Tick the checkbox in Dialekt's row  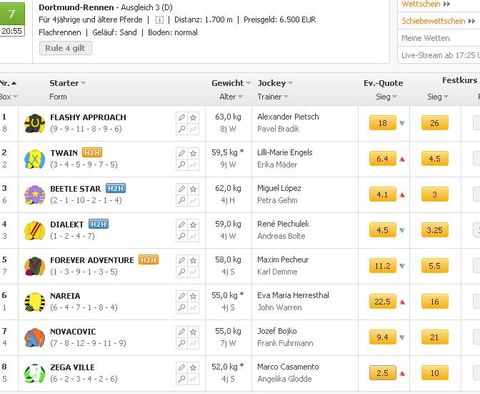[x=477, y=230]
